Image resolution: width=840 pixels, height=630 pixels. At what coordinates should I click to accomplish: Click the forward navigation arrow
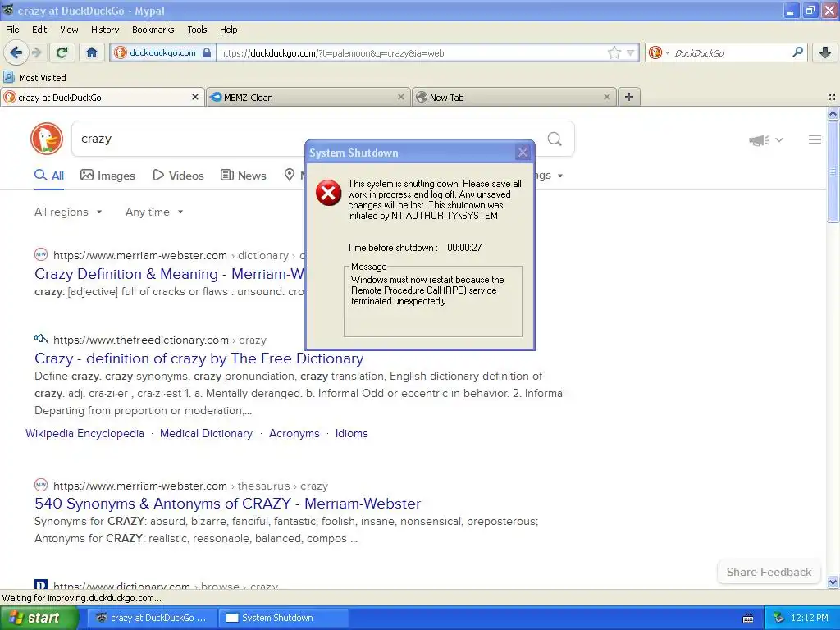pyautogui.click(x=36, y=52)
